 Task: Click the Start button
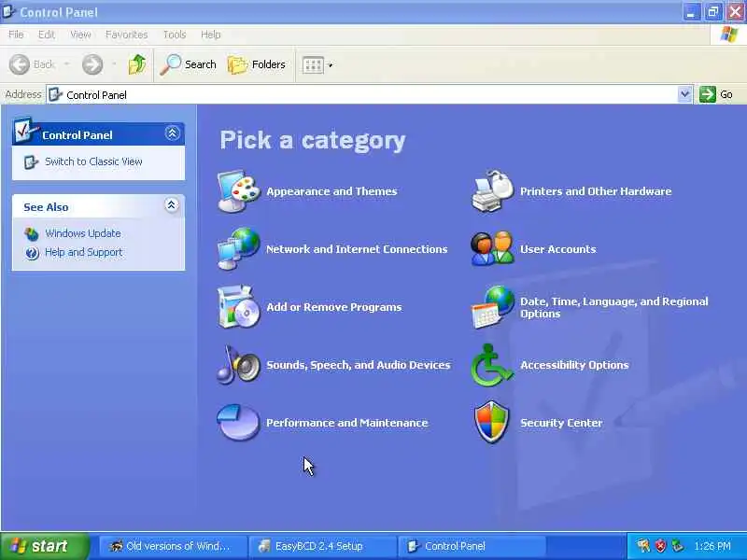pyautogui.click(x=44, y=546)
